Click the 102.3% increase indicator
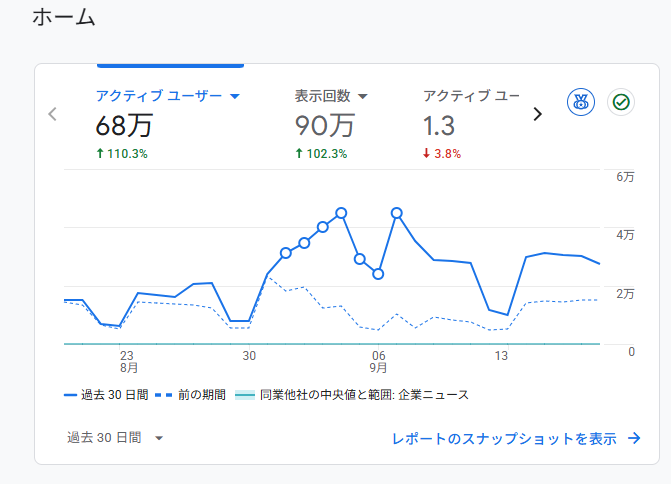The height and width of the screenshot is (484, 671). coord(321,154)
